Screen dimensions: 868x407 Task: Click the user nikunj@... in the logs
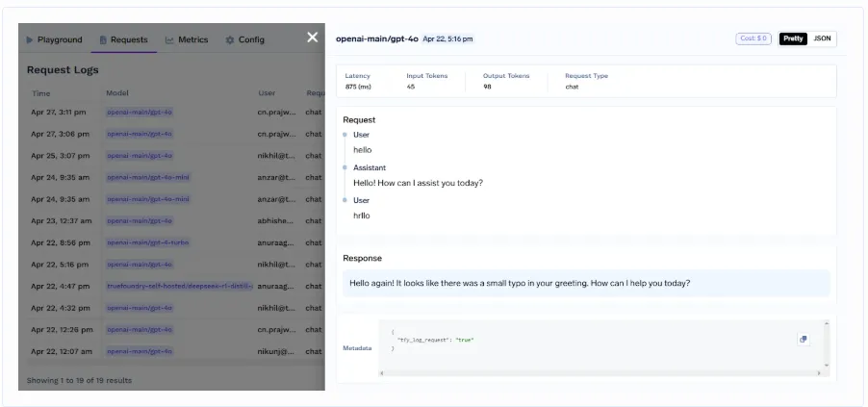276,351
